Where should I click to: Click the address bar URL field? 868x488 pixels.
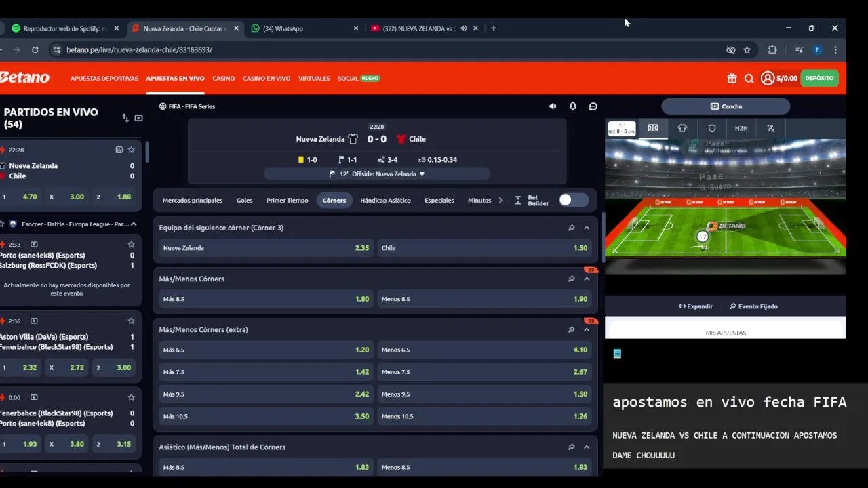(387, 49)
